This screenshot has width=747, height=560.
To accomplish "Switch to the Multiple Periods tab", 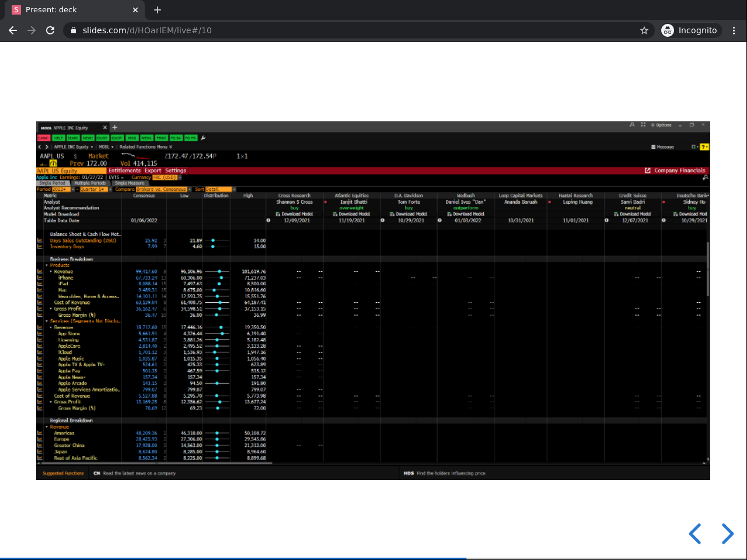I will click(x=90, y=183).
